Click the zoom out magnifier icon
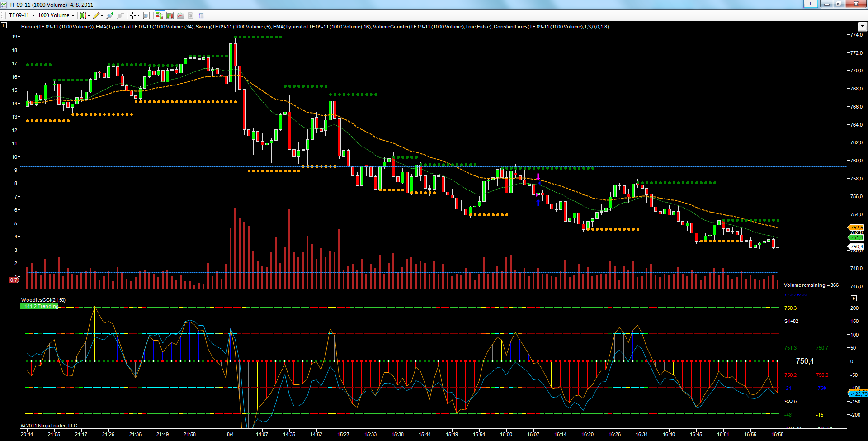 (x=120, y=15)
